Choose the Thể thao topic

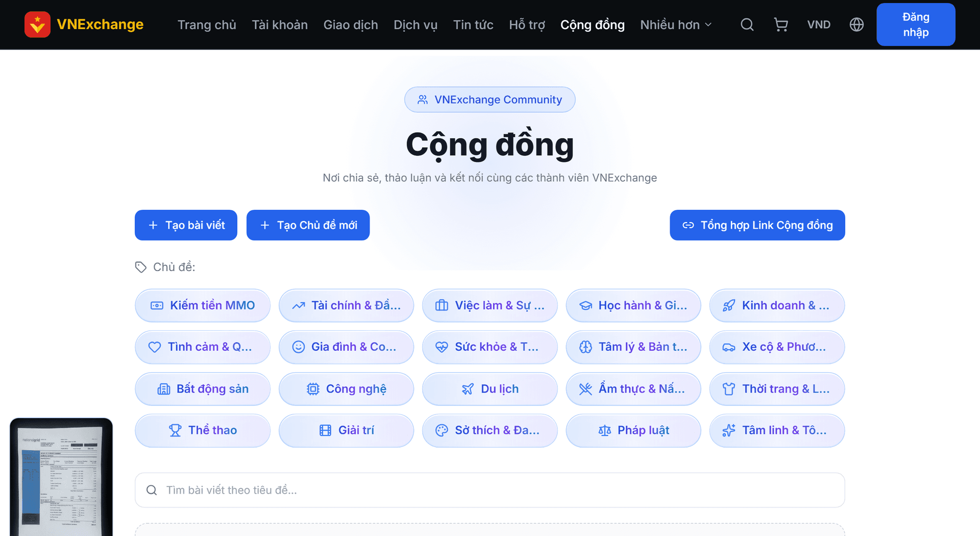click(203, 430)
